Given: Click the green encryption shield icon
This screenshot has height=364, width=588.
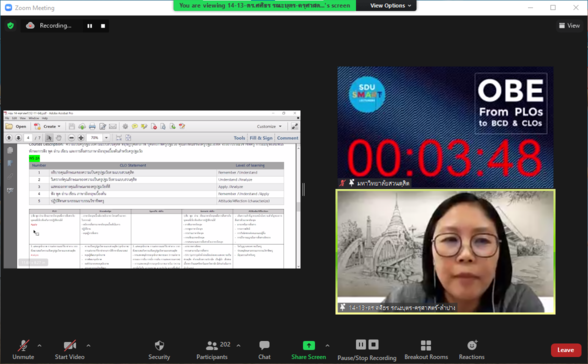Looking at the screenshot, I should (10, 25).
